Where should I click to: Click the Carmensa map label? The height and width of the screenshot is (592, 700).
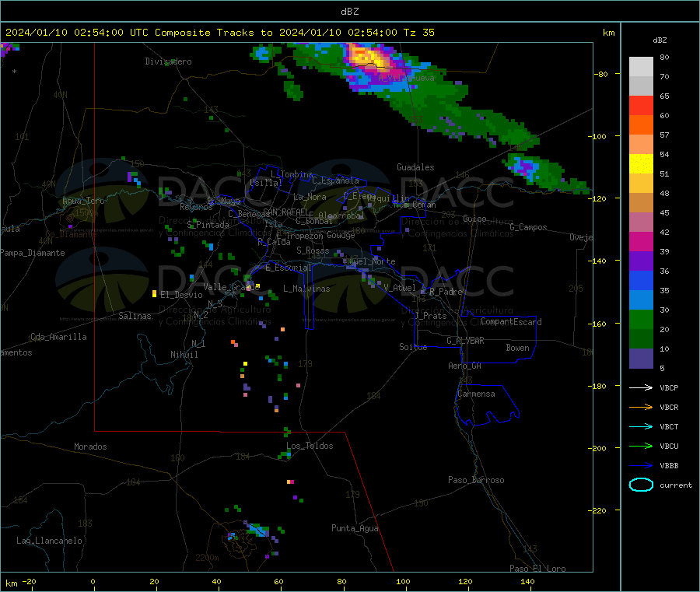point(476,394)
